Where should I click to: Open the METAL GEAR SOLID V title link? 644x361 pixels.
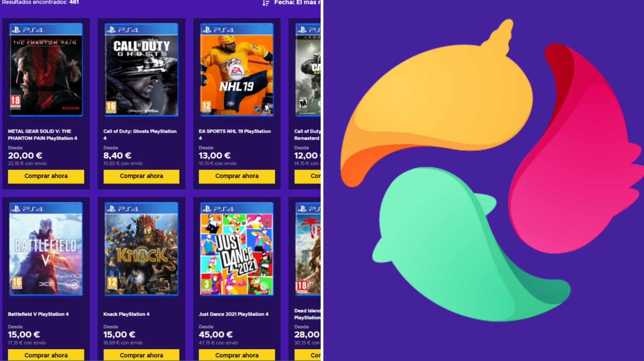pyautogui.click(x=42, y=135)
